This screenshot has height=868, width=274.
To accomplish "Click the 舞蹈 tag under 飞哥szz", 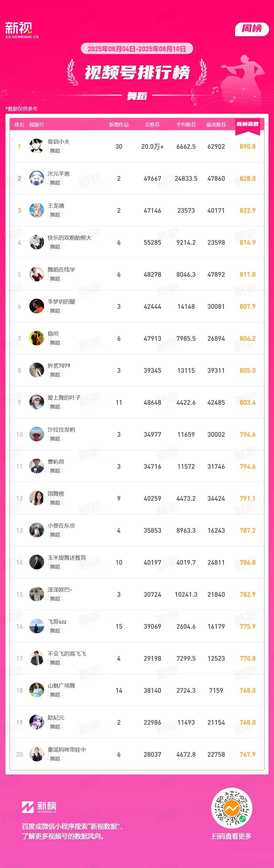I will pos(55,631).
